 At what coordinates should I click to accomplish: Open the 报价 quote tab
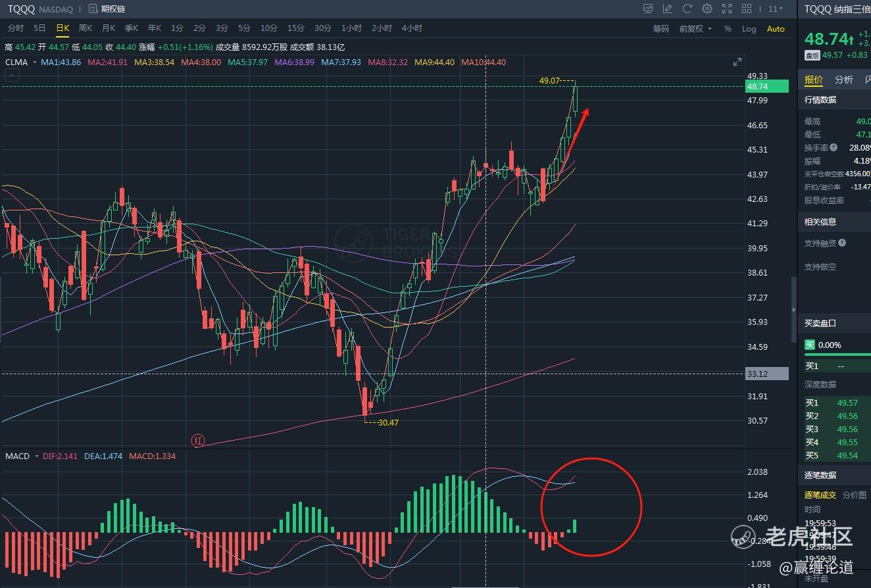[814, 80]
